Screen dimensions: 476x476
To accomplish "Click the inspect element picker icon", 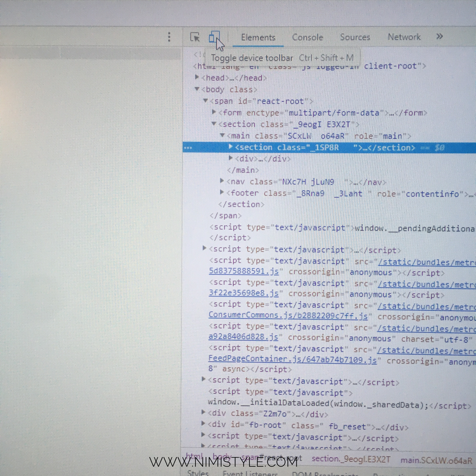I will click(195, 37).
